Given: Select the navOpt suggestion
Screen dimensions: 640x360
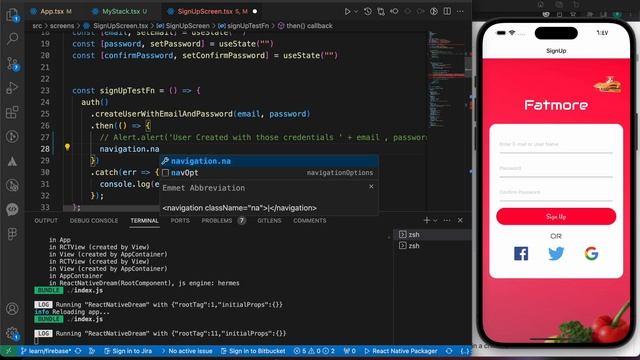Looking at the screenshot, I should tap(269, 173).
